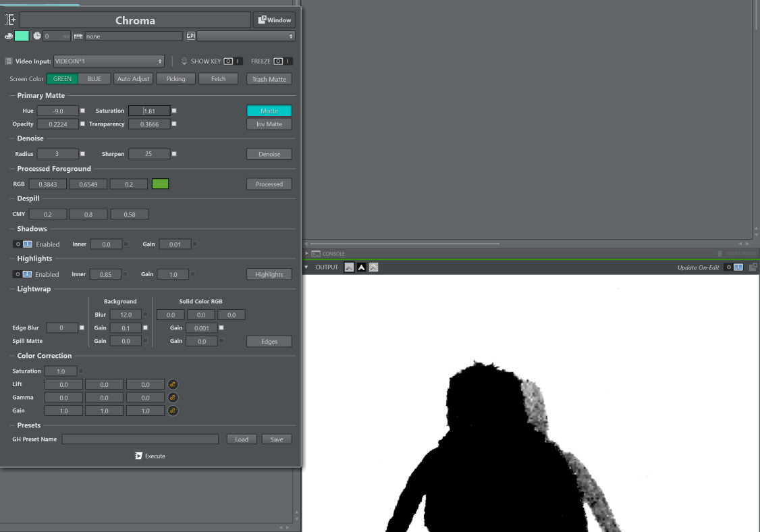
Task: Click the green Processed Foreground color swatch
Action: 160,184
